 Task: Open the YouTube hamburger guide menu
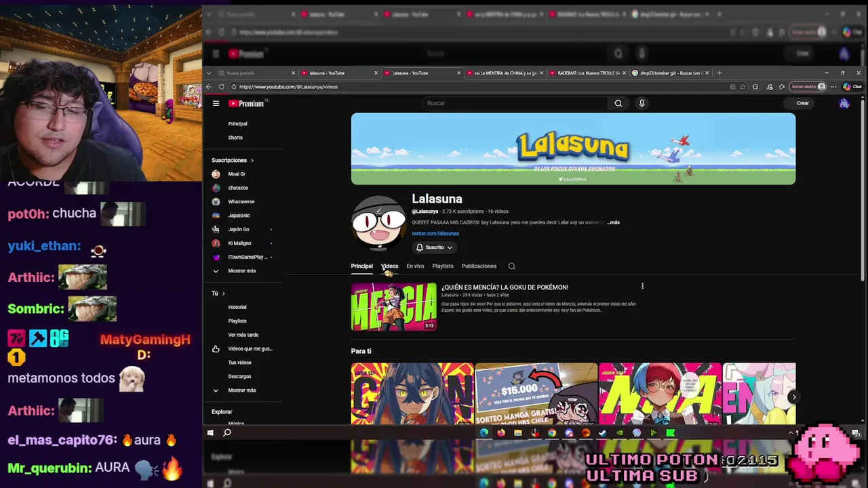point(216,103)
